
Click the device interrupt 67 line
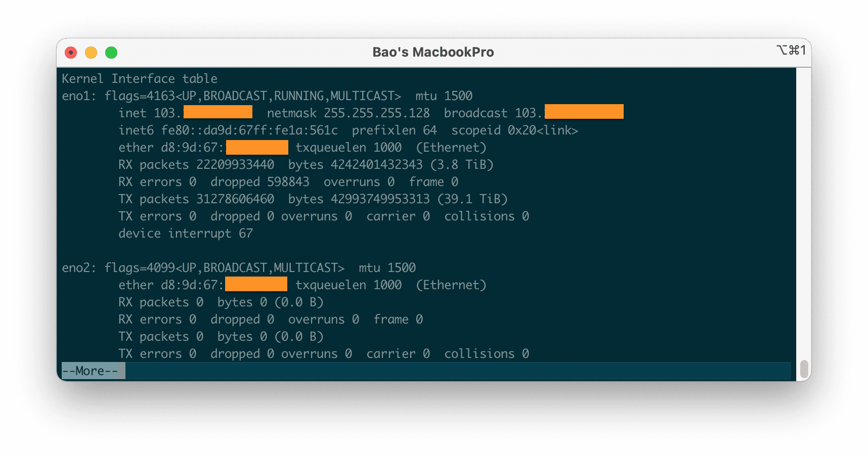pyautogui.click(x=185, y=233)
